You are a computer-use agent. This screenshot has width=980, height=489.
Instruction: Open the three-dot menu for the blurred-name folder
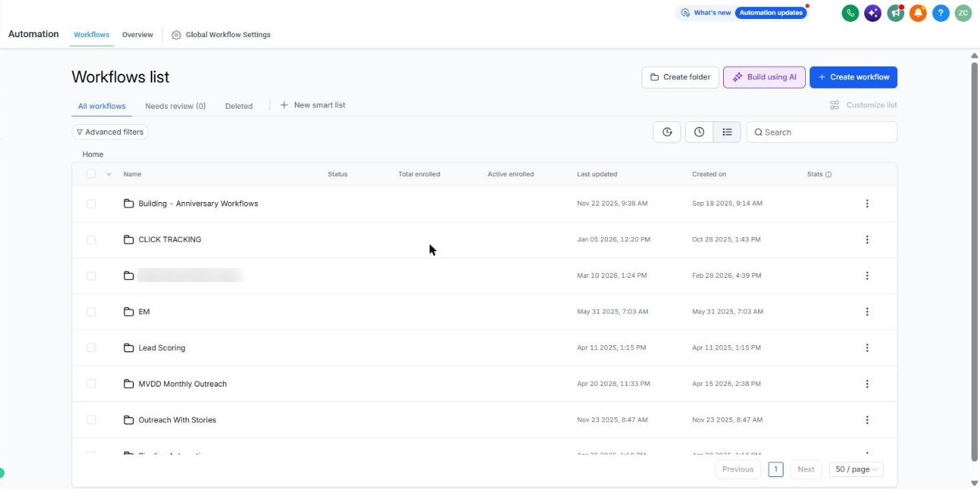pos(867,276)
